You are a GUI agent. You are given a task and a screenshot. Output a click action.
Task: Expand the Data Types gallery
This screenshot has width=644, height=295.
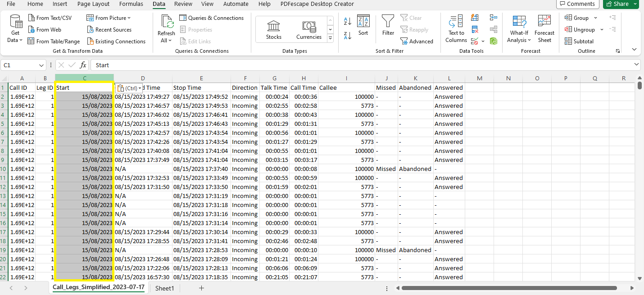330,38
